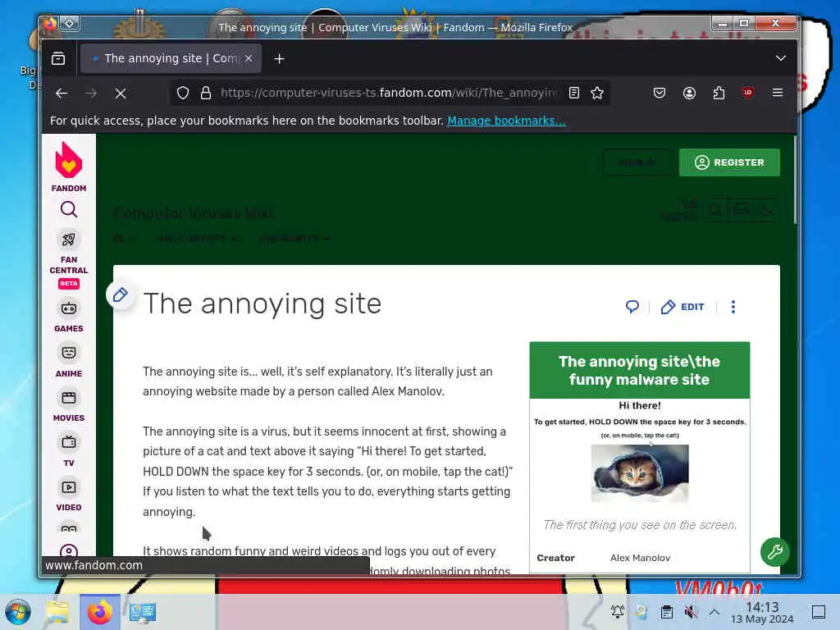Open the TV section icon

[69, 442]
